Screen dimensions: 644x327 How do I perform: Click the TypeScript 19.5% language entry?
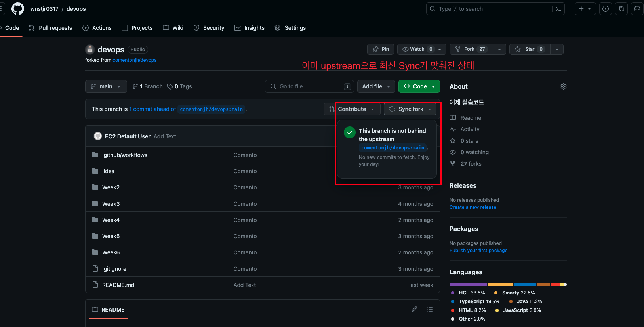click(475, 302)
